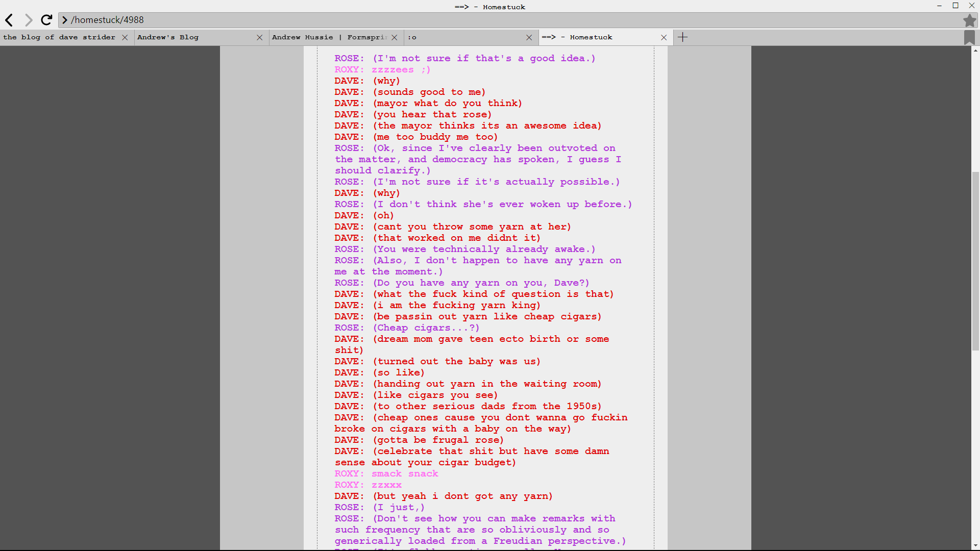980x551 pixels.
Task: Click the chevron before the URL path
Action: tap(65, 20)
